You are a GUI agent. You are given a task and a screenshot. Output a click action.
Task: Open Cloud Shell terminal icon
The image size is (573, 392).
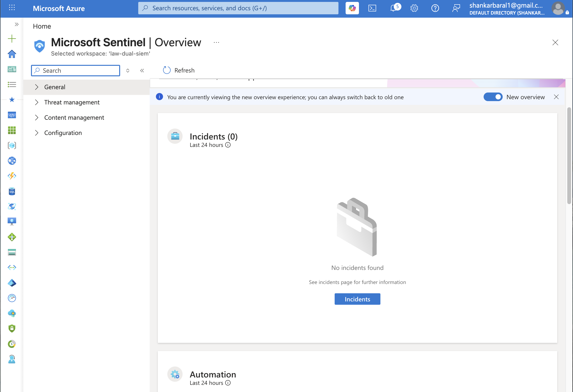tap(372, 8)
